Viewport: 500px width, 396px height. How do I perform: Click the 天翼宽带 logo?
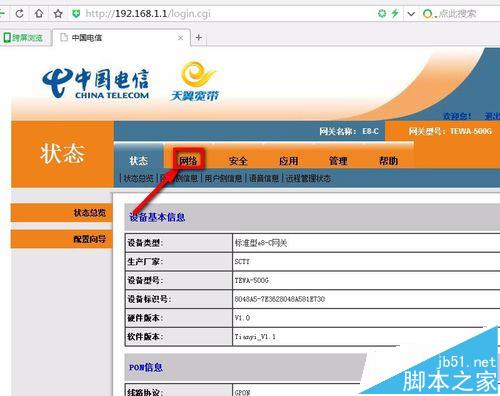click(196, 81)
